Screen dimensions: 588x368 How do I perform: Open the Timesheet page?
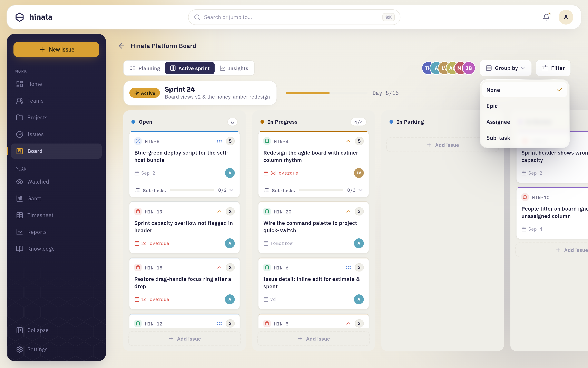pos(56,215)
